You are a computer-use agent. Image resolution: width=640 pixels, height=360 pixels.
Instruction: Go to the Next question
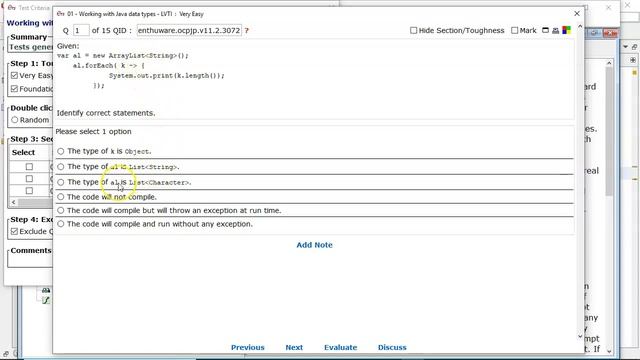click(x=294, y=347)
